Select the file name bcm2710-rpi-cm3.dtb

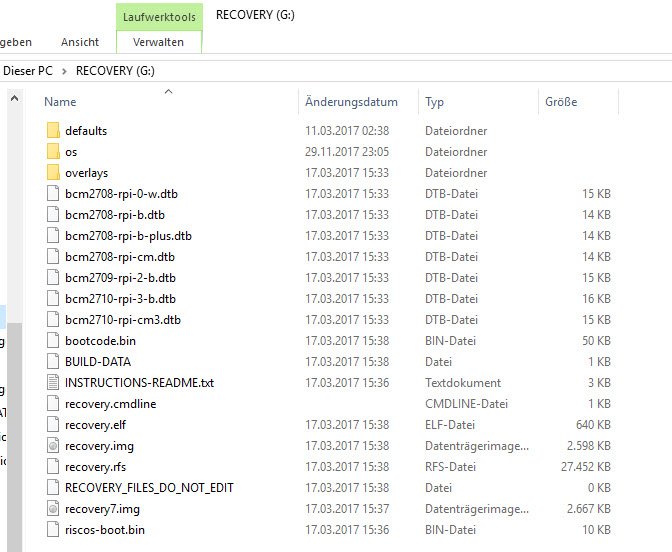tap(123, 320)
